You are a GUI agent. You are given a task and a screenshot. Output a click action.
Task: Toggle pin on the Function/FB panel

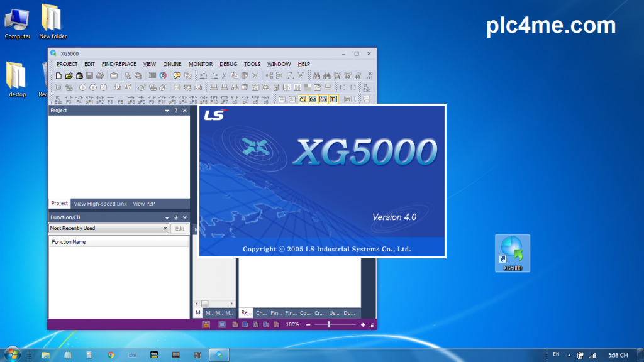[176, 217]
